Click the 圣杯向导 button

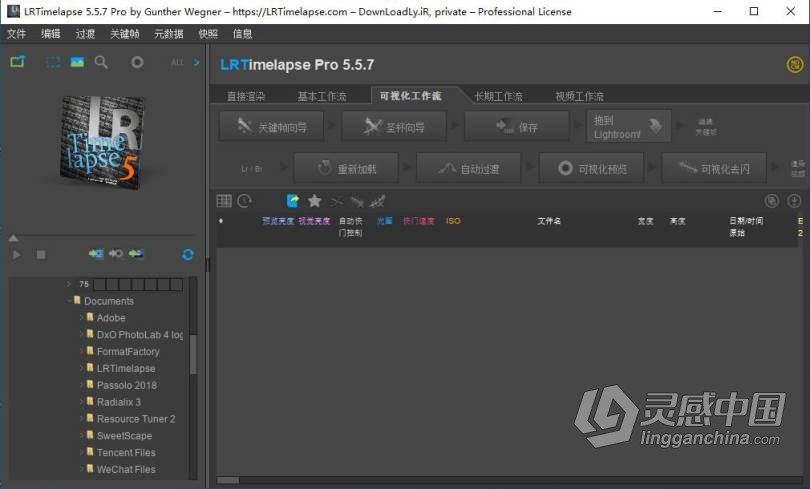click(x=394, y=126)
